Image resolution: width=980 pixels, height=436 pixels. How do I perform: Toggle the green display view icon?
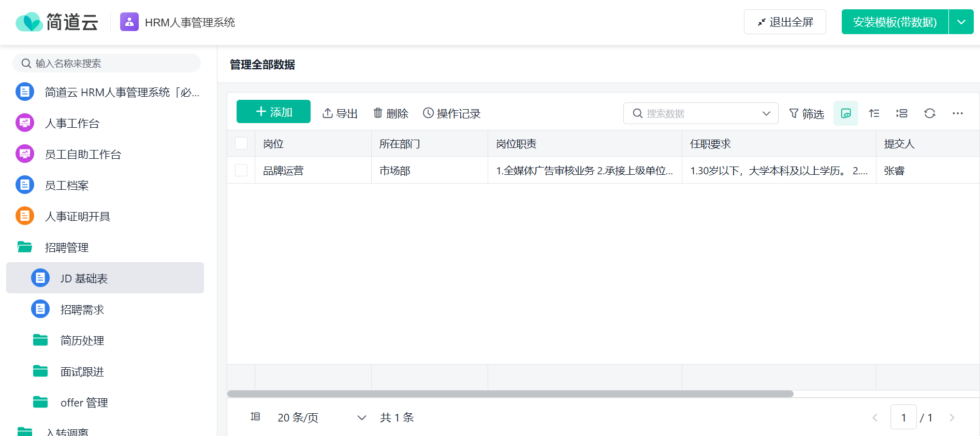coord(846,113)
